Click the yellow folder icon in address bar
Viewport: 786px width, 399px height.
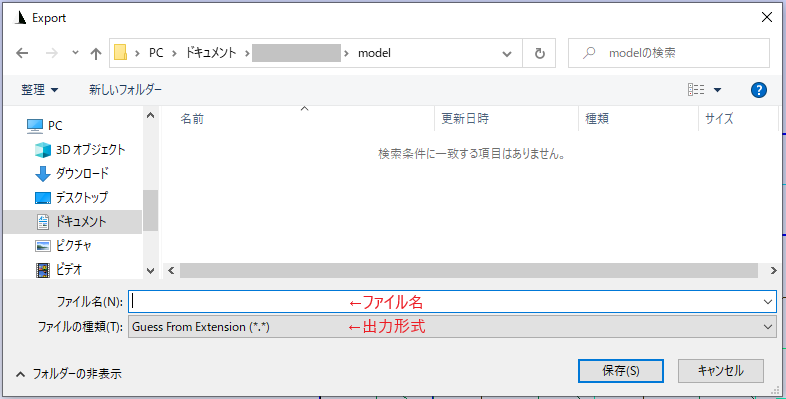(x=120, y=53)
